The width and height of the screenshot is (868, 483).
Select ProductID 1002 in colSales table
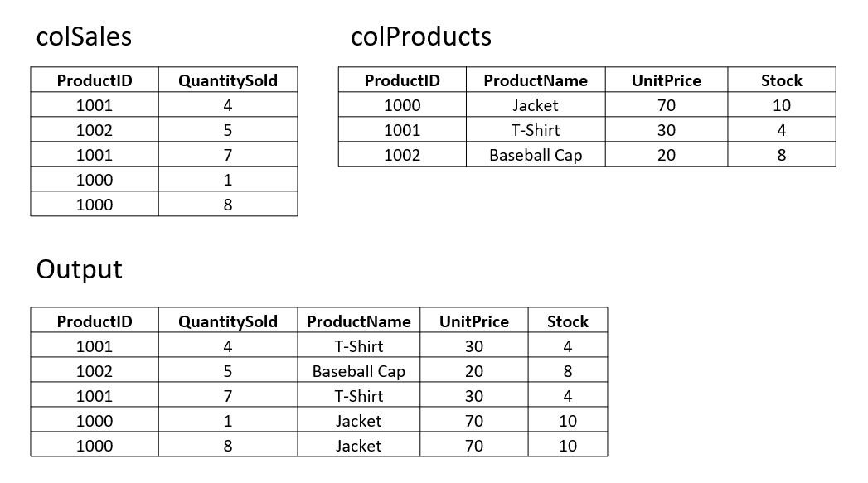coord(95,130)
